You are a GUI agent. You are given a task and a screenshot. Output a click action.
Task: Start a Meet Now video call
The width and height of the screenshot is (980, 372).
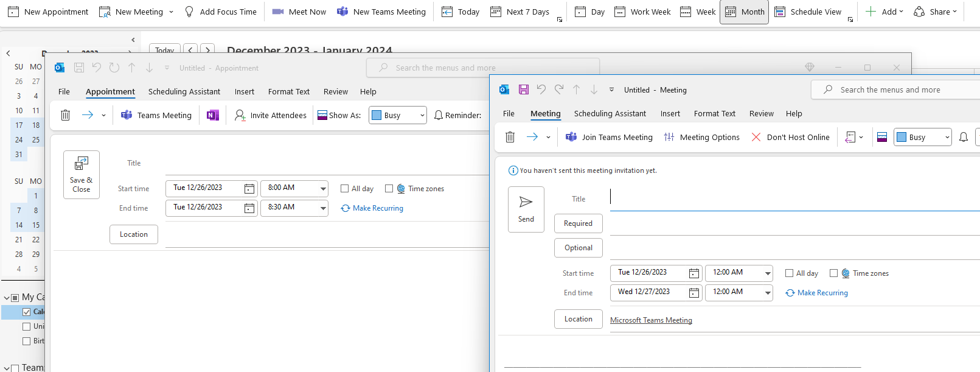pyautogui.click(x=299, y=12)
